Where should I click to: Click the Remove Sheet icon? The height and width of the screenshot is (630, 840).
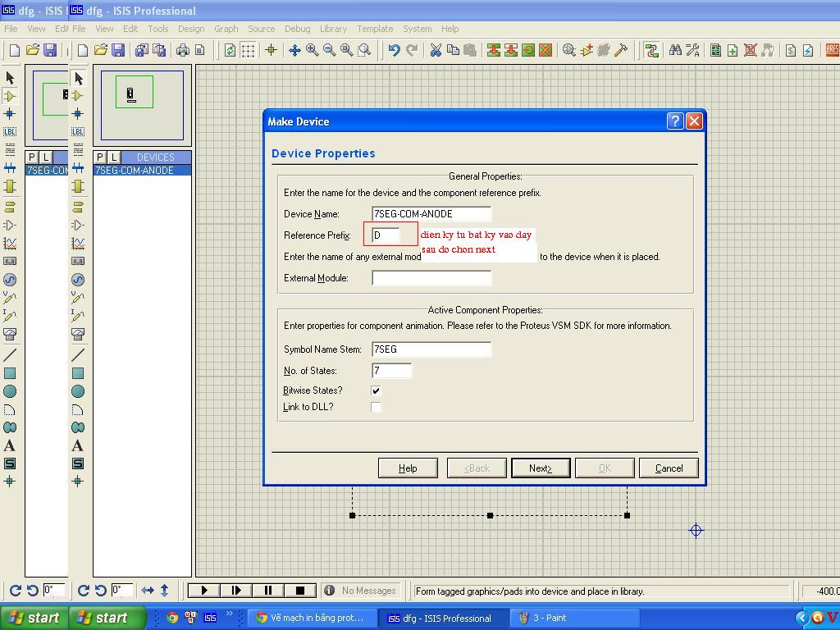click(x=750, y=50)
